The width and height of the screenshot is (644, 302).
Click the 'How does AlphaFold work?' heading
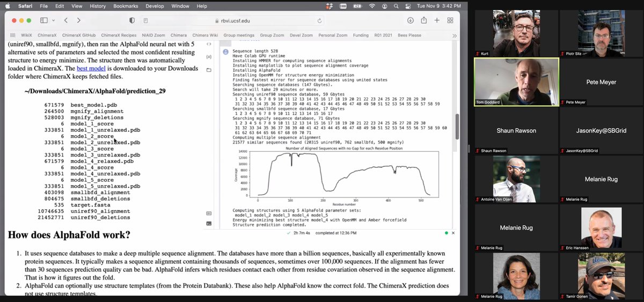click(69, 235)
